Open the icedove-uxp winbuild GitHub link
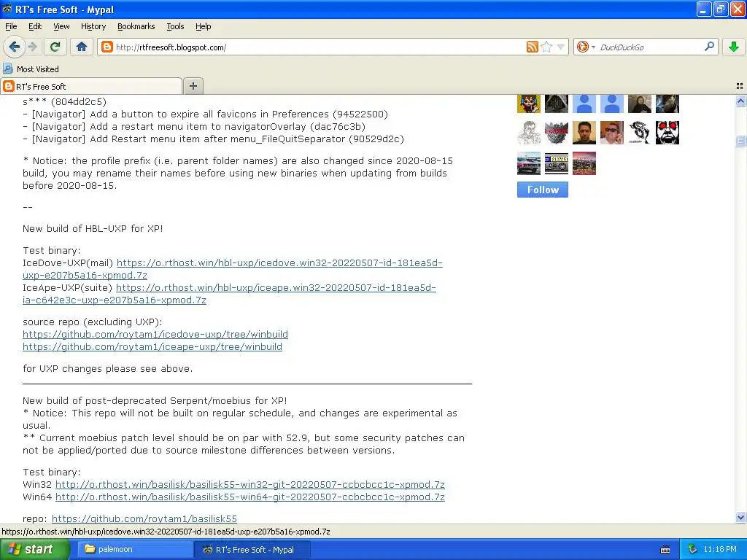 click(x=155, y=334)
